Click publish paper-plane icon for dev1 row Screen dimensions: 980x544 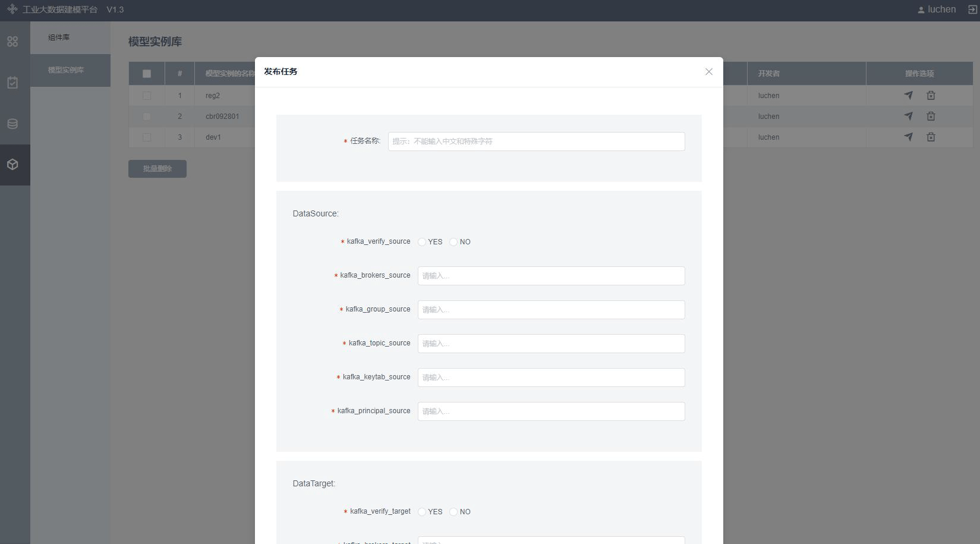(908, 137)
